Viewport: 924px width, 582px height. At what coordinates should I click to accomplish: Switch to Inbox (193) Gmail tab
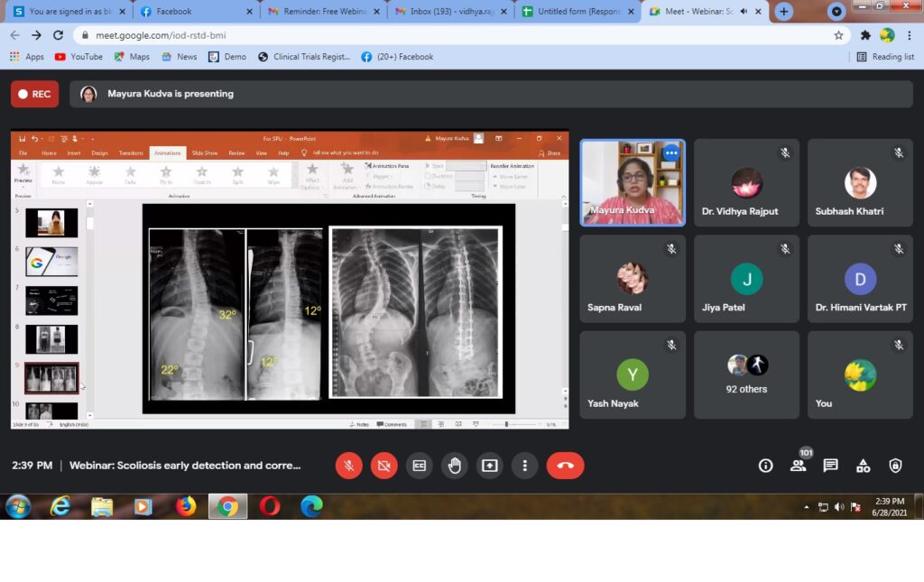(x=450, y=11)
